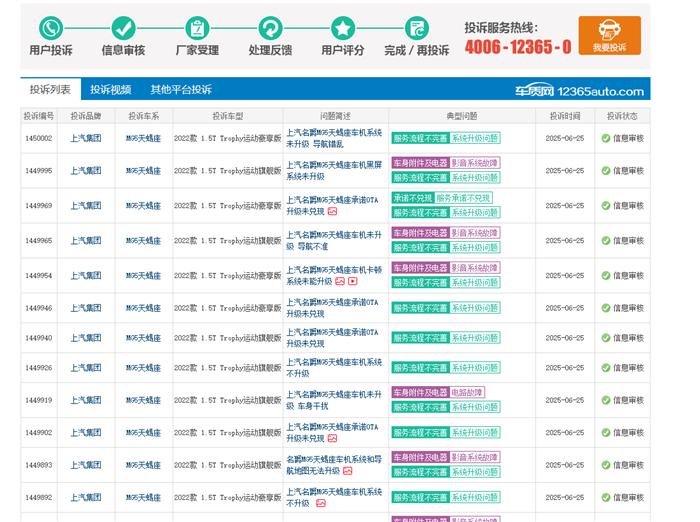700x522 pixels.
Task: Click the image icon in complaint 1449969 row
Action: (332, 211)
